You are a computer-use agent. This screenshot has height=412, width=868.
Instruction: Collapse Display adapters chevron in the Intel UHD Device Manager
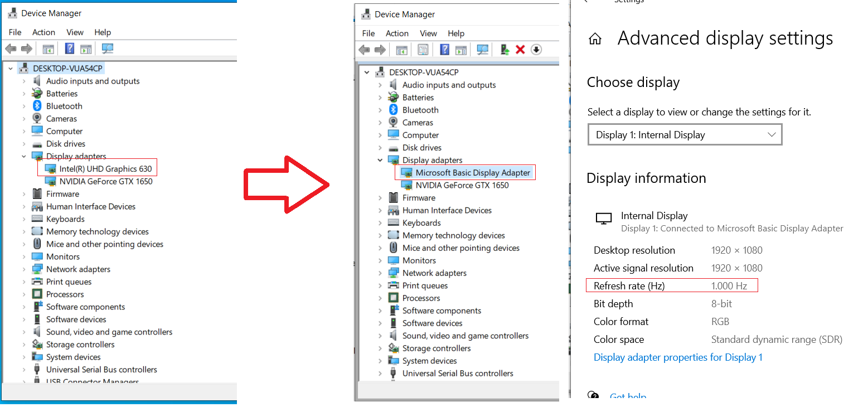click(x=24, y=157)
